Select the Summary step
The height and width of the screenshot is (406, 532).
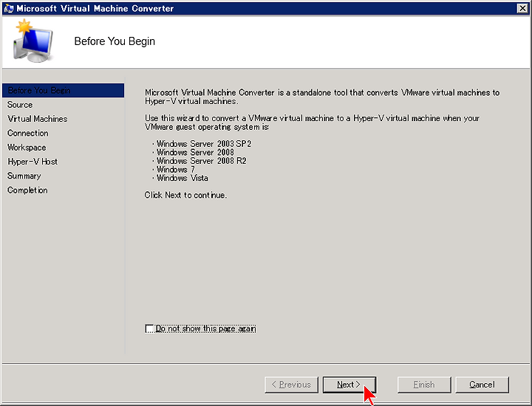point(24,176)
